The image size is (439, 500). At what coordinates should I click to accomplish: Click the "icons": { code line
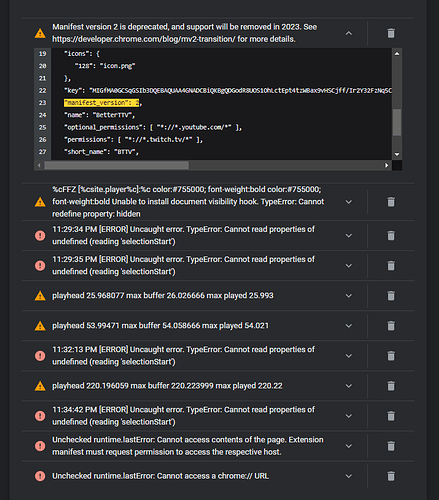[82, 54]
